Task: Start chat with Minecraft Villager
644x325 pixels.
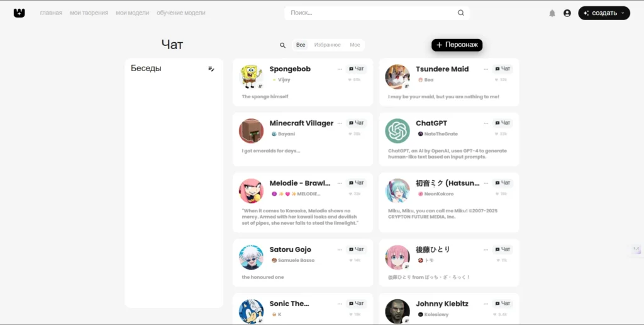Action: click(357, 123)
